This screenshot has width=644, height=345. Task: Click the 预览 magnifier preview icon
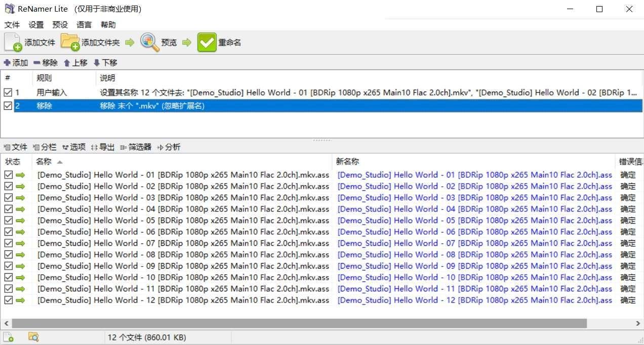point(149,42)
